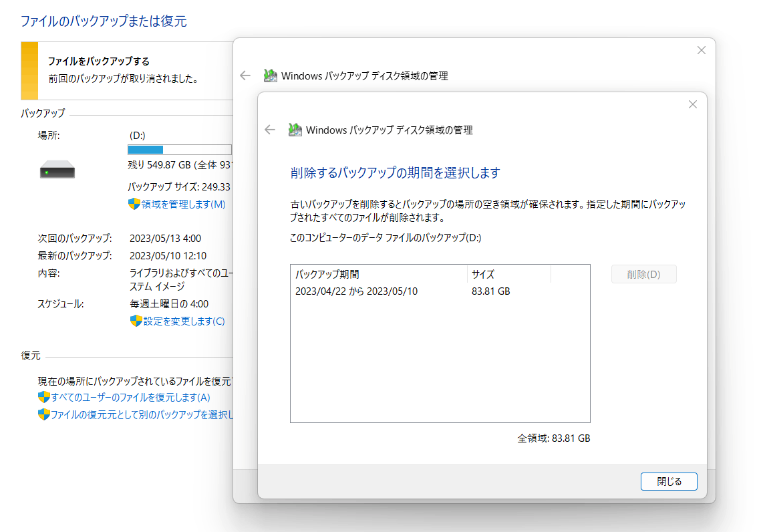
Task: Open 設定を変更します(C) link
Action: [x=184, y=321]
